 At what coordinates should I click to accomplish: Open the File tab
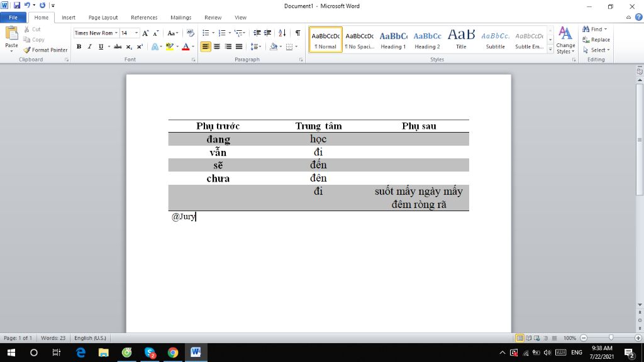(x=13, y=18)
